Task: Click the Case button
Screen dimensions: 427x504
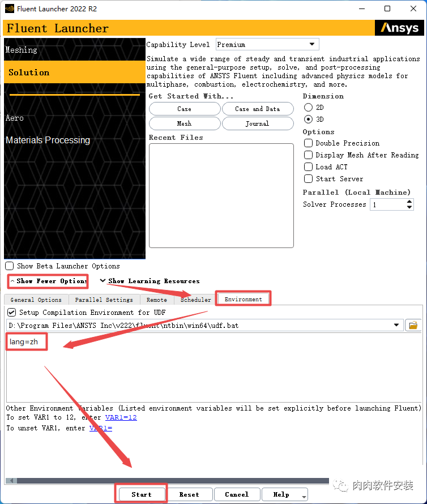Action: pyautogui.click(x=185, y=109)
